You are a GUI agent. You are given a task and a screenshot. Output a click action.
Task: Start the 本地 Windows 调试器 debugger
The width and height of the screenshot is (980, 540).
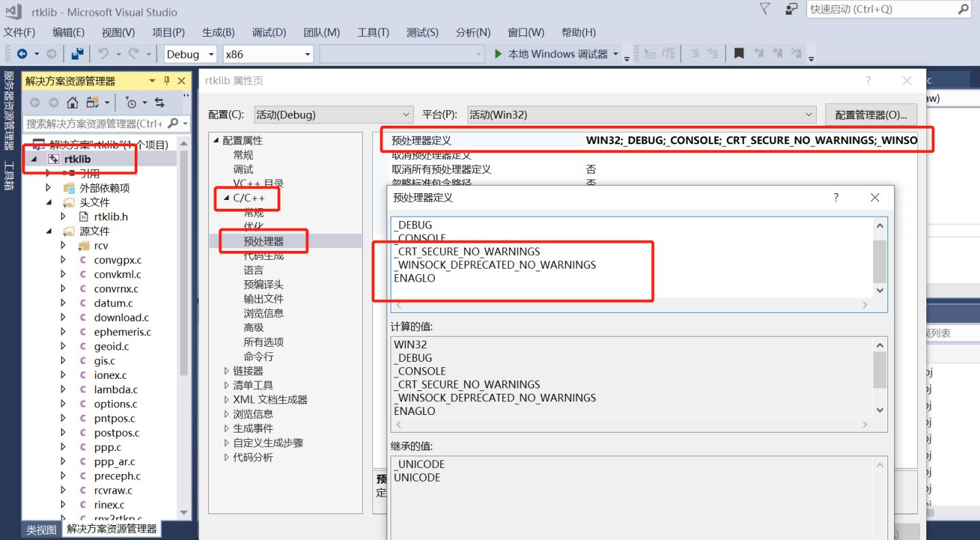551,54
